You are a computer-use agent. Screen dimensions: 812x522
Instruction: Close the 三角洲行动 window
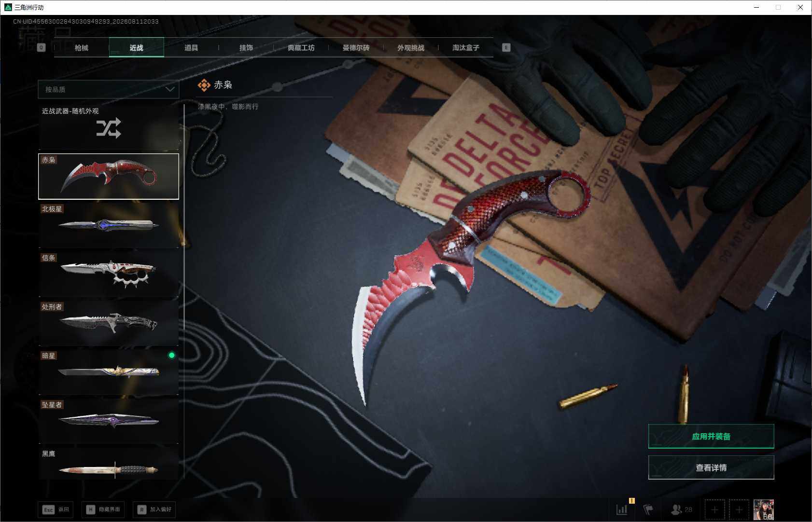point(800,7)
